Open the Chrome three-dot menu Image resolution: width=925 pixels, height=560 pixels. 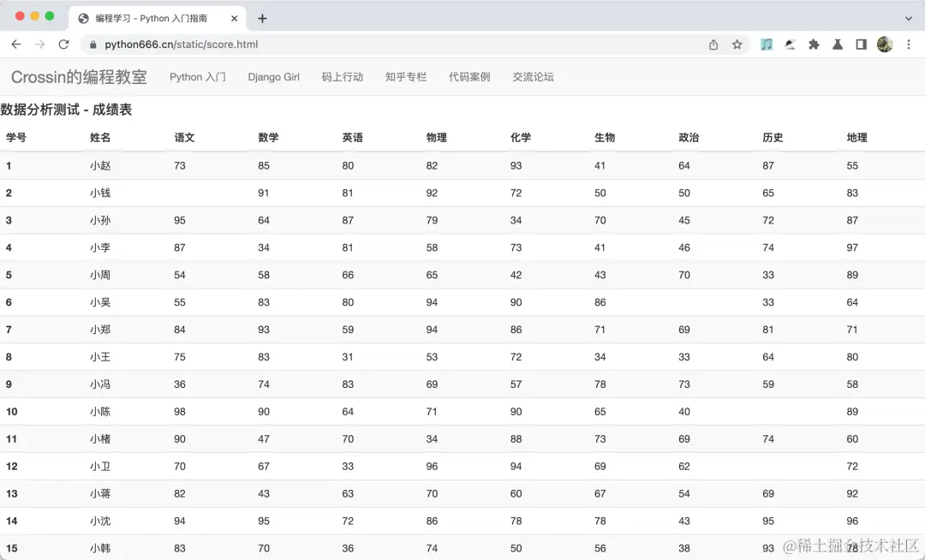(x=909, y=45)
